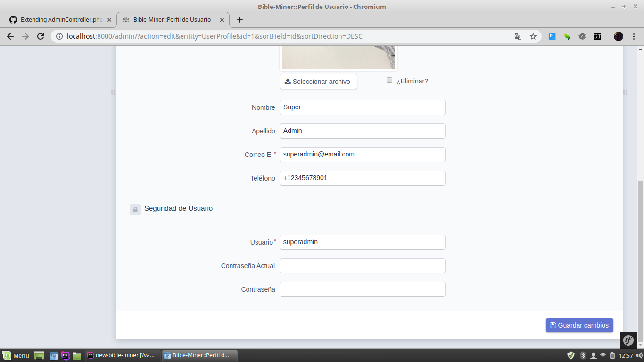
Task: Toggle the bookmark star for this page
Action: coord(533,36)
